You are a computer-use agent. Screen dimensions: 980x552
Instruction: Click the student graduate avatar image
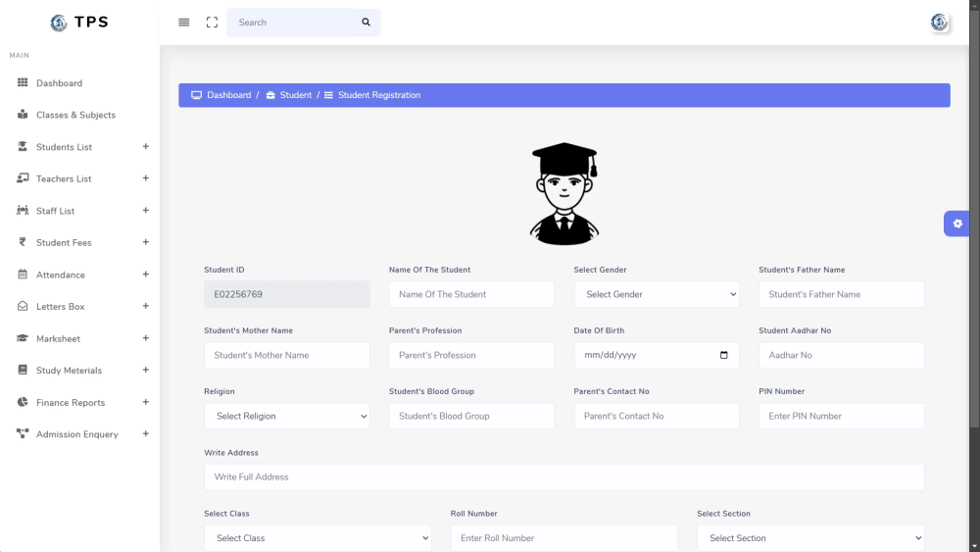click(x=564, y=194)
